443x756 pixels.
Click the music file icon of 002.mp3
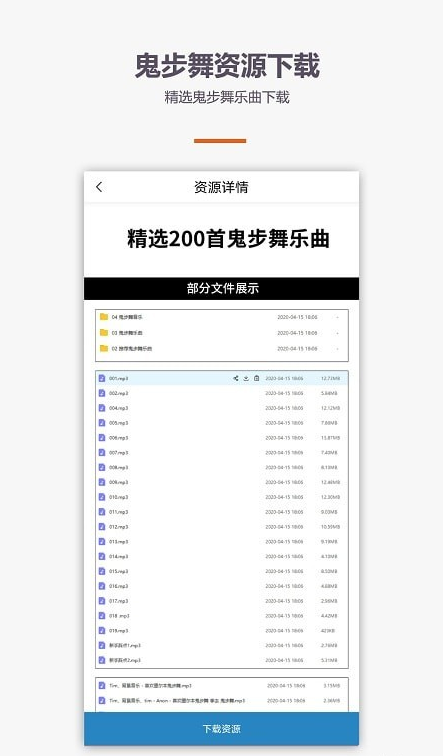[x=102, y=393]
